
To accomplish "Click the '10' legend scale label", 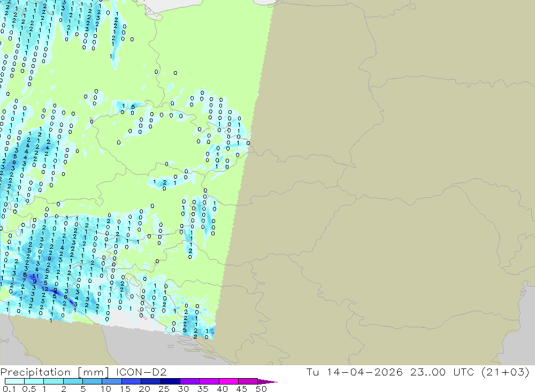I will tap(105, 389).
